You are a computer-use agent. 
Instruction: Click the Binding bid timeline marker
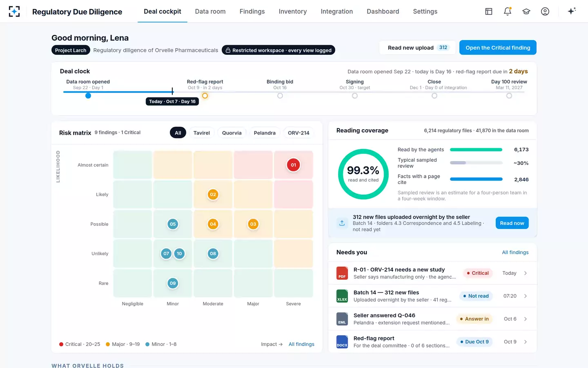(x=280, y=96)
